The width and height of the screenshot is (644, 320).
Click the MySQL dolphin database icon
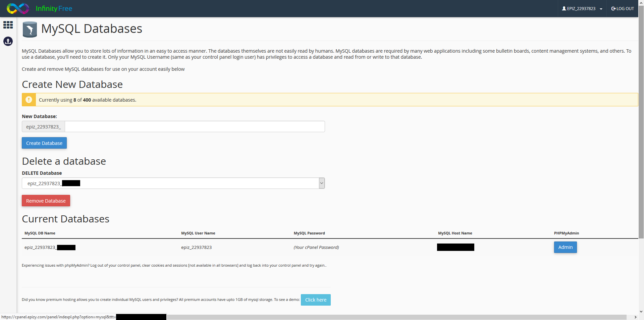coord(30,29)
